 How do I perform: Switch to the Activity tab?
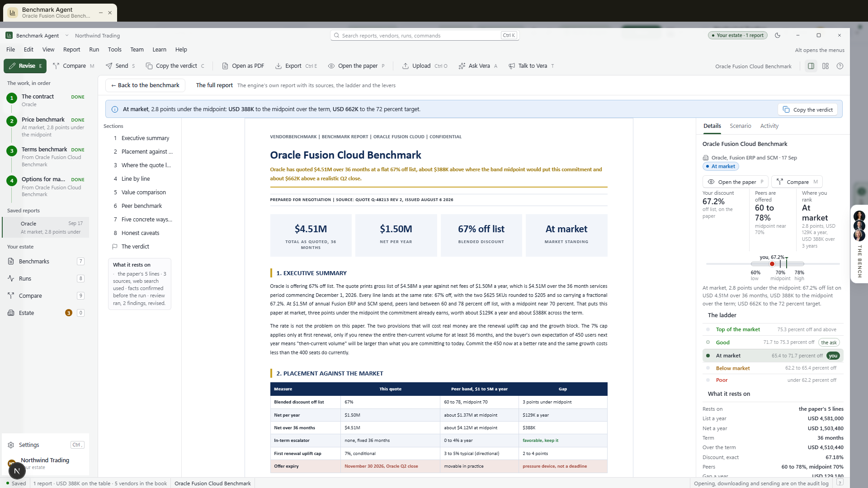point(769,126)
